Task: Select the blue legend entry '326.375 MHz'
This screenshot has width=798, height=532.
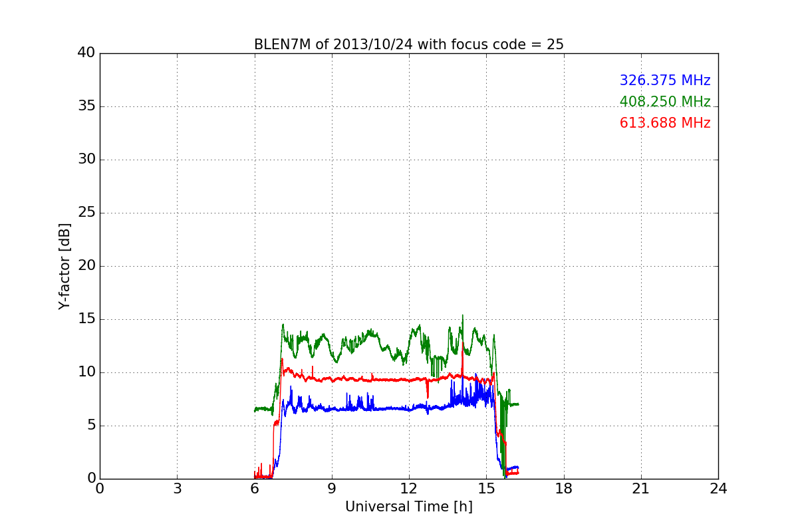Action: coord(665,80)
